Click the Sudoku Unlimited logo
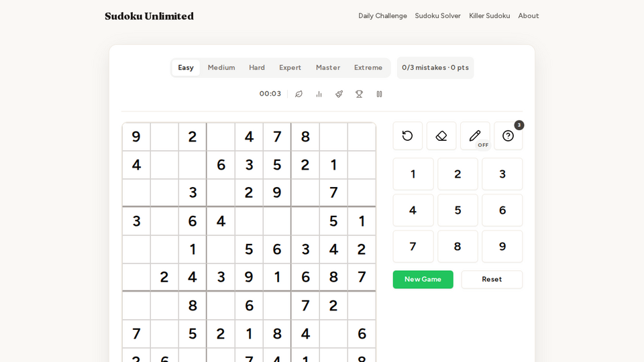The image size is (644, 362). pyautogui.click(x=149, y=16)
